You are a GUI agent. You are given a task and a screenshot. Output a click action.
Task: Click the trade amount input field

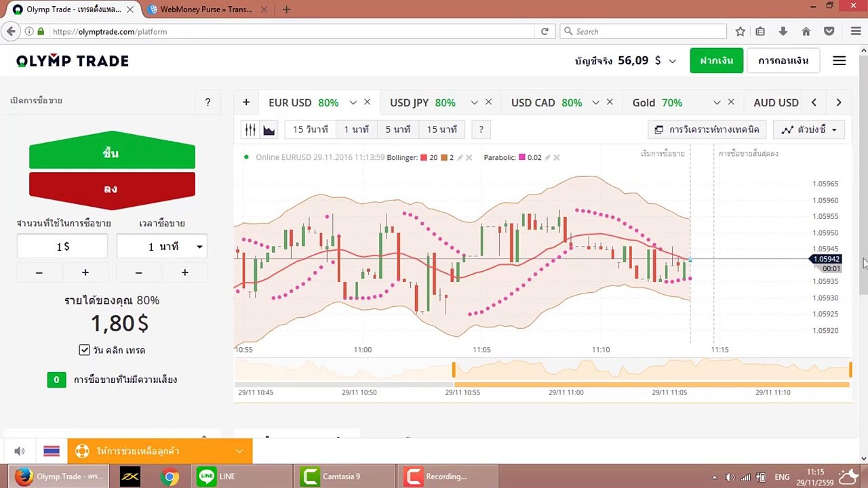(x=62, y=247)
